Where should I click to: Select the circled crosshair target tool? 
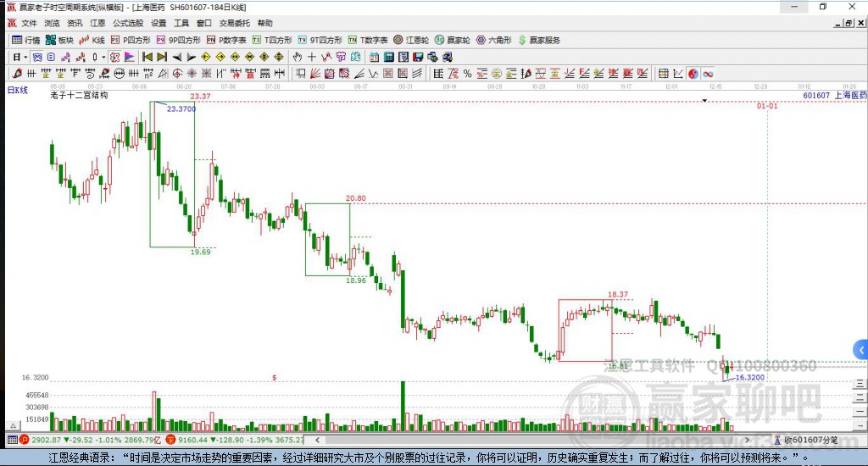[177, 74]
